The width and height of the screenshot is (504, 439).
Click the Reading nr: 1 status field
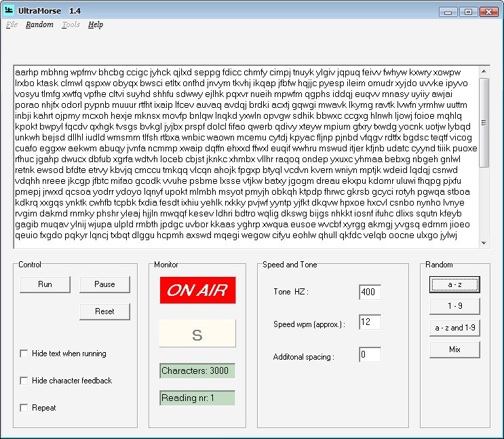[x=197, y=398]
